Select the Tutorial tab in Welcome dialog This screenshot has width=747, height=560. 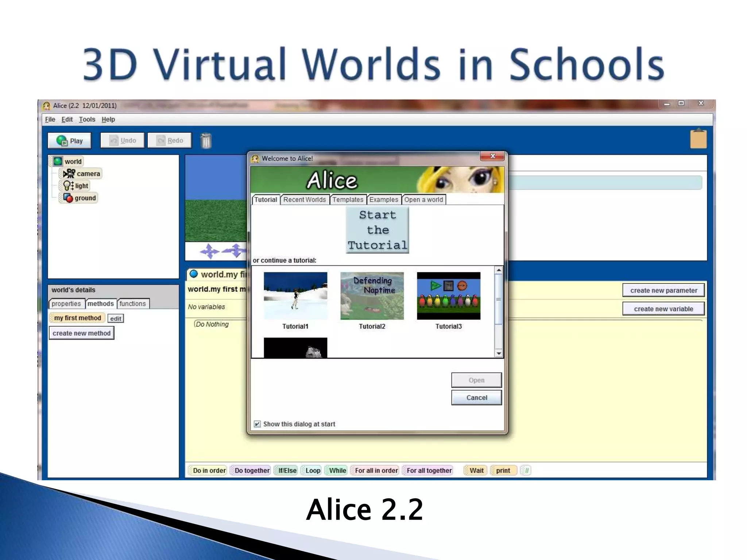click(266, 200)
